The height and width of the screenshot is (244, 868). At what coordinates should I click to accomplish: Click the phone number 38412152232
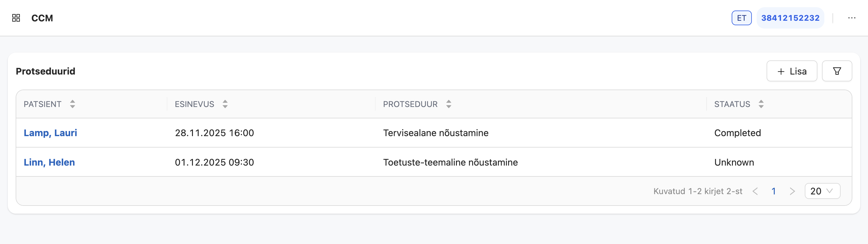(790, 18)
